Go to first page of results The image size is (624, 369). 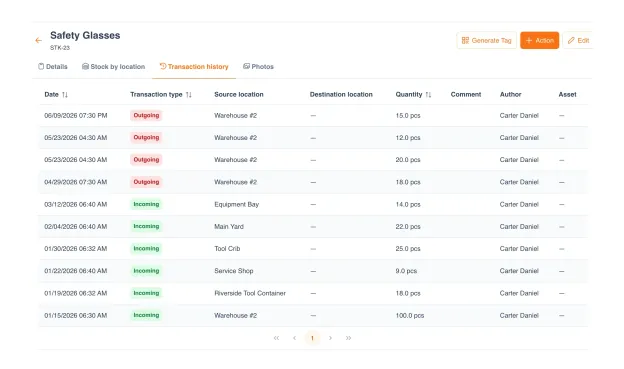pyautogui.click(x=276, y=338)
